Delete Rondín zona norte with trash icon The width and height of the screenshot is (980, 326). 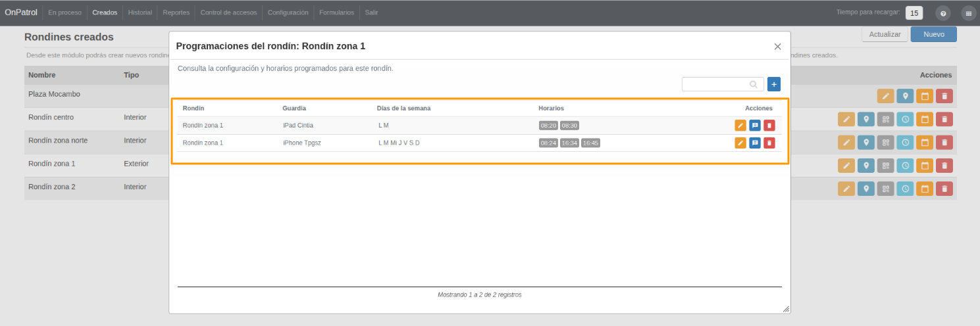click(x=944, y=142)
